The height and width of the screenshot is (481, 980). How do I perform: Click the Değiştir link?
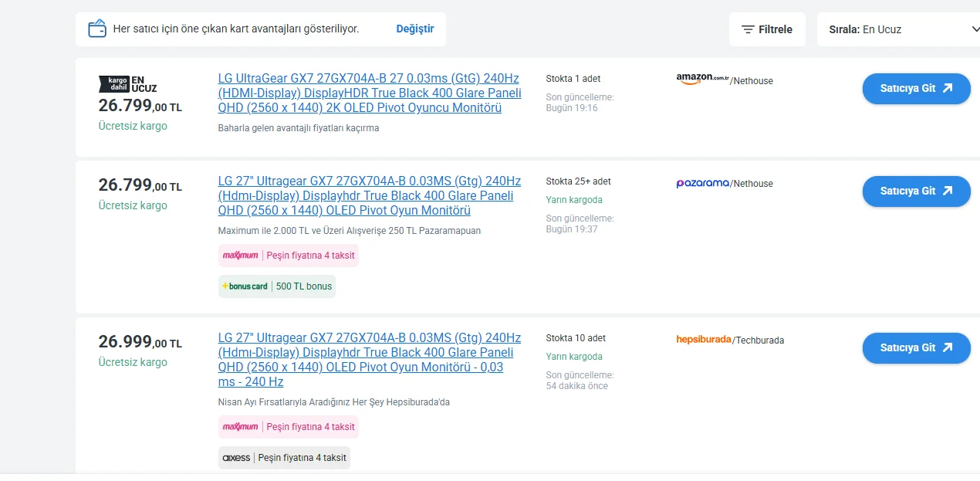(415, 29)
